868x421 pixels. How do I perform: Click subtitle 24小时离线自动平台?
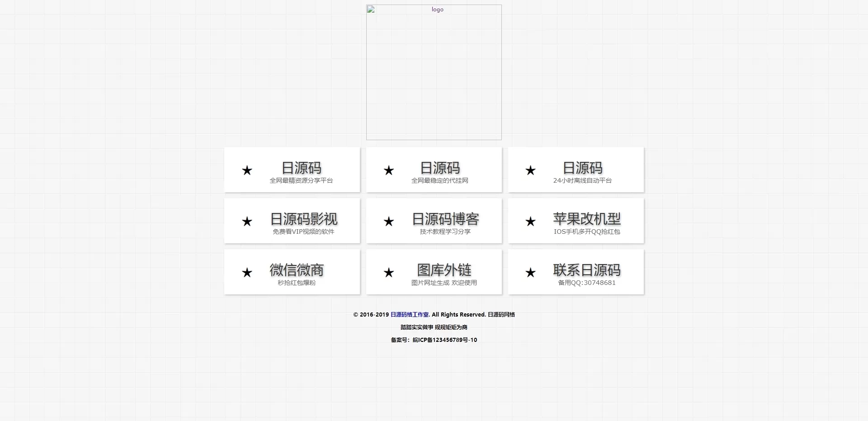tap(582, 180)
